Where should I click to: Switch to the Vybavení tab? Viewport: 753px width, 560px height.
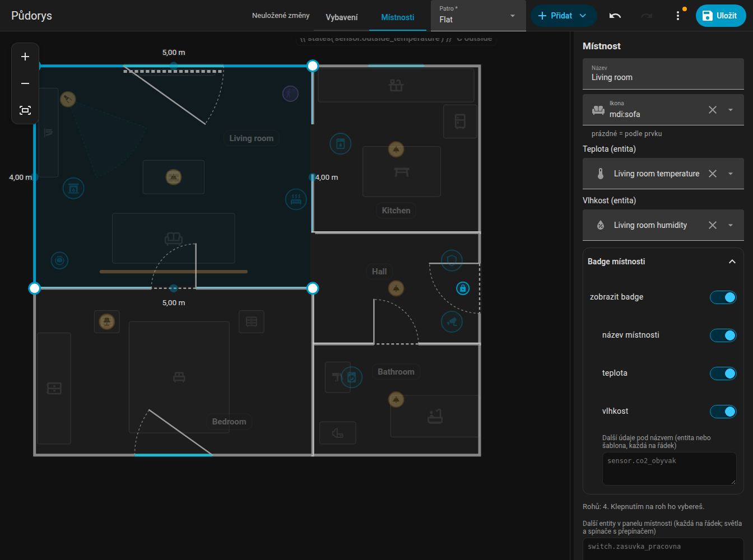tap(342, 17)
